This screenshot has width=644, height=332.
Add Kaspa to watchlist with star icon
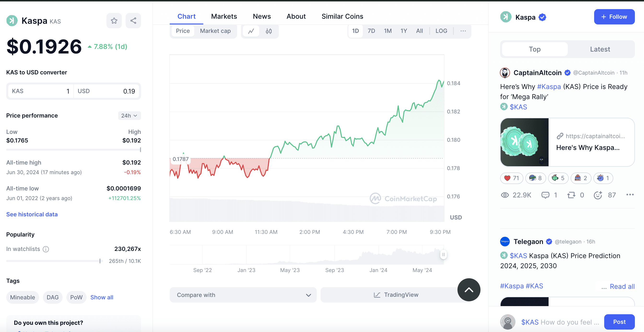coord(114,21)
